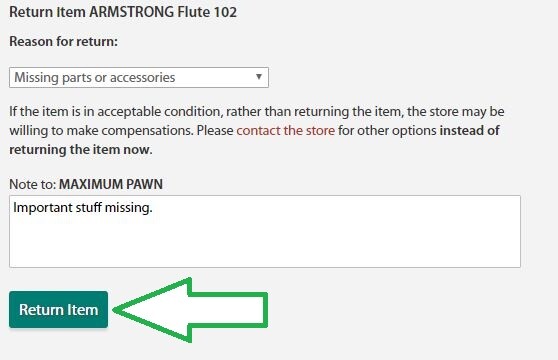Click the 'for other options' text after the link

pos(387,131)
